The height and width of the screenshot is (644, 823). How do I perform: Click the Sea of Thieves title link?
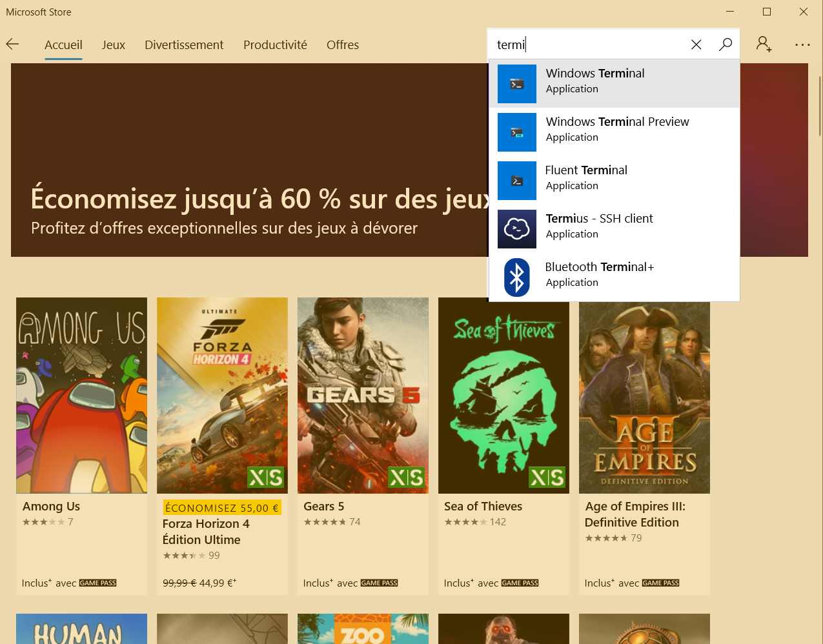click(x=483, y=507)
